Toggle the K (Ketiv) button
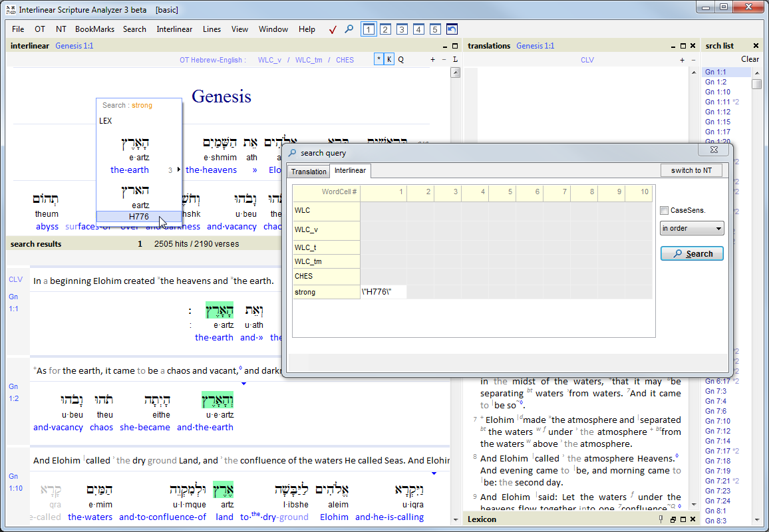 [x=390, y=60]
